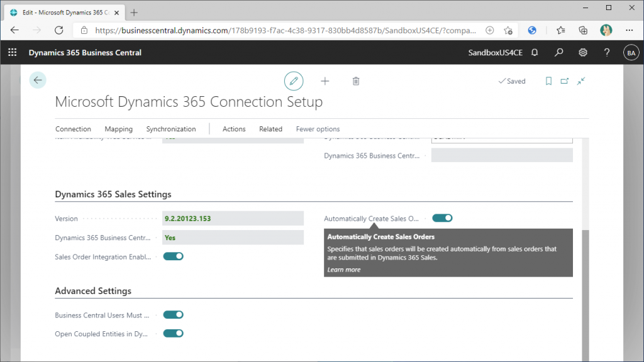
Task: Open browser favorites list icon
Action: (560, 30)
